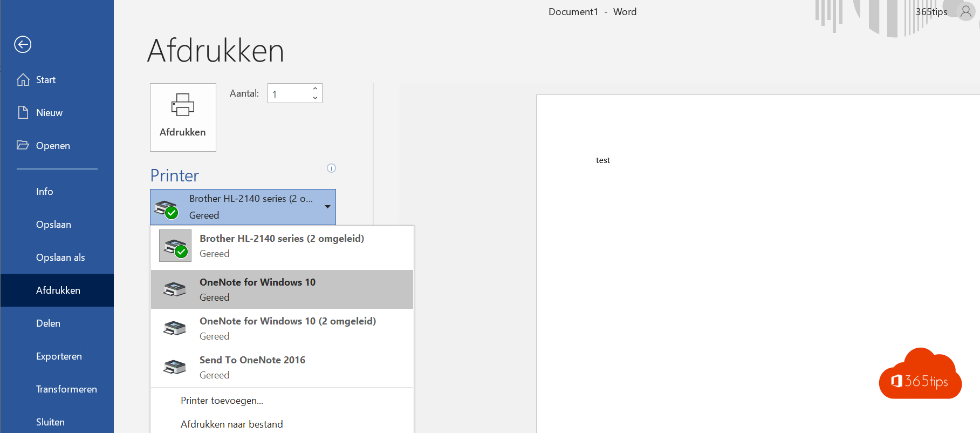Open the Info tab
This screenshot has height=433, width=980.
[57, 192]
